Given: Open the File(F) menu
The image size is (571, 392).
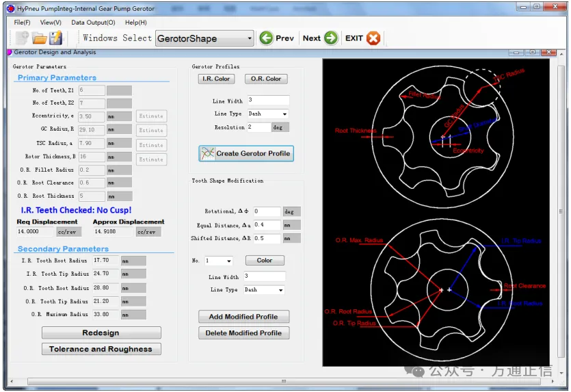Looking at the screenshot, I should 22,22.
